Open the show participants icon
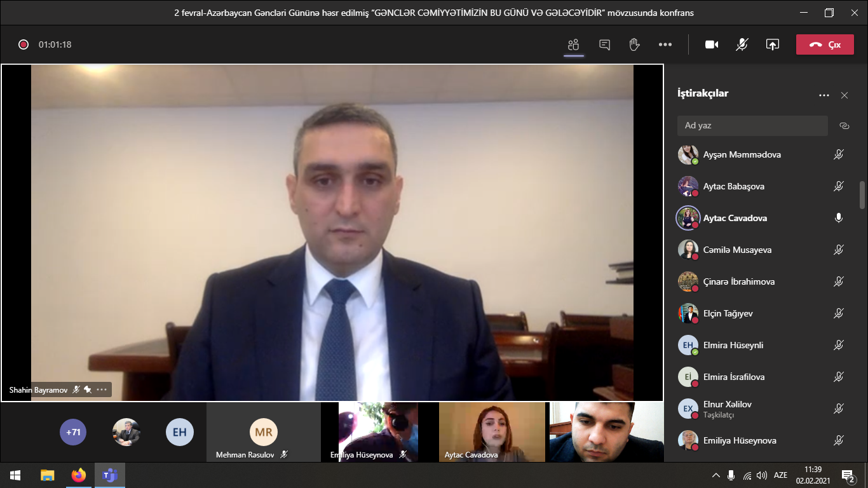868x488 pixels. [x=574, y=44]
